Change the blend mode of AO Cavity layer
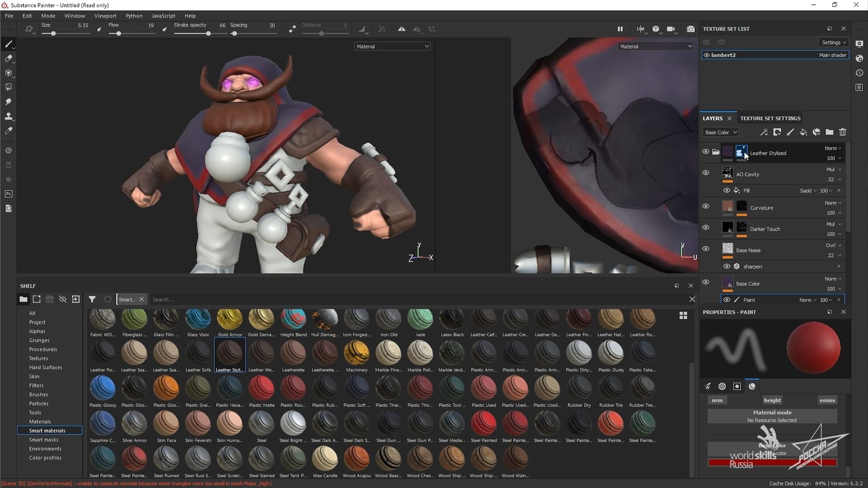 click(833, 169)
